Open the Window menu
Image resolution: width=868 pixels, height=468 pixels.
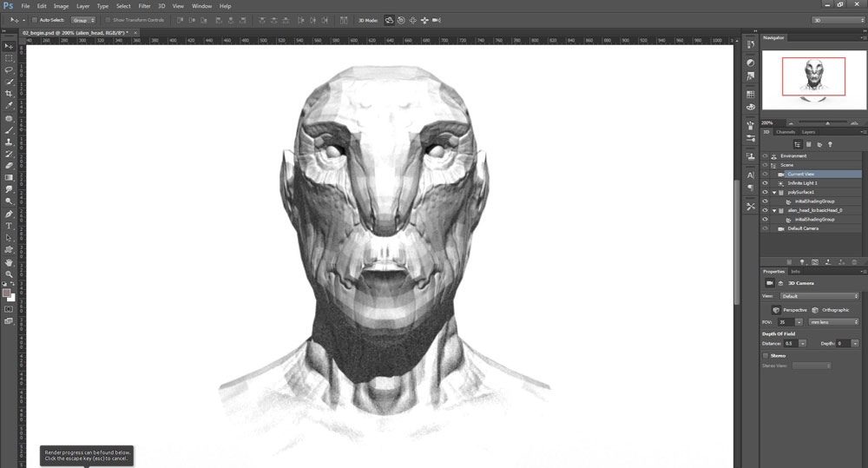click(x=201, y=6)
